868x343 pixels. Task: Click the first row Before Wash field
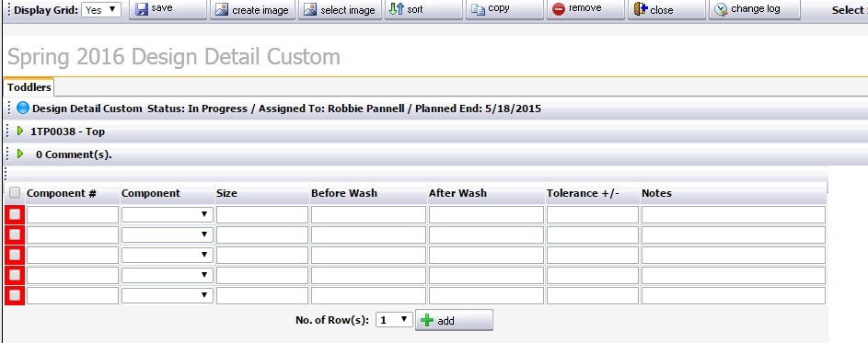368,214
